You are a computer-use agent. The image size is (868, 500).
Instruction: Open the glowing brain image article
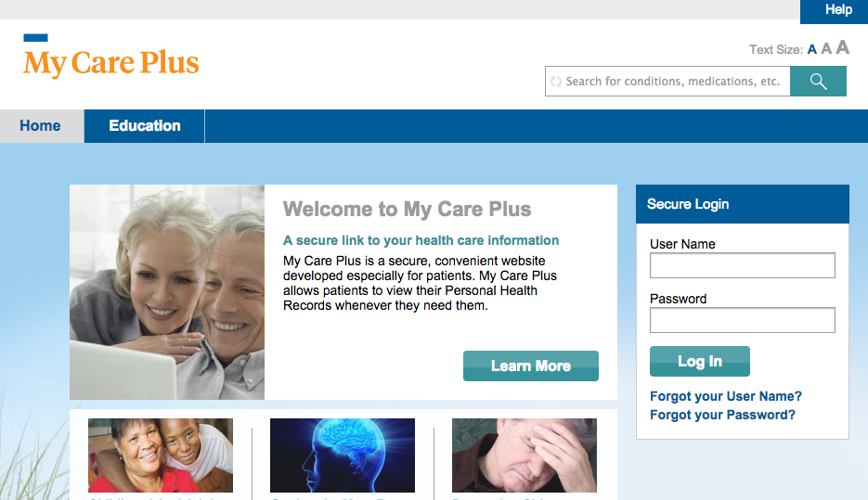click(x=343, y=455)
